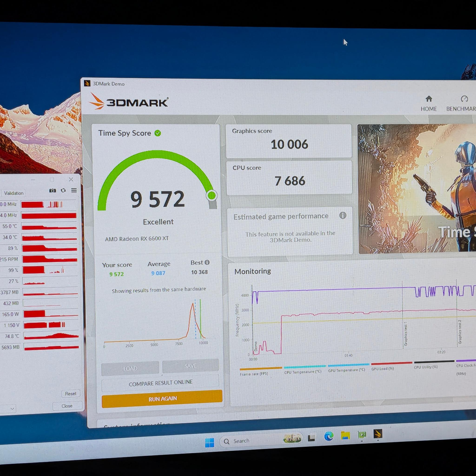Open the hamburger menu in sensor window
The width and height of the screenshot is (476, 476).
(74, 190)
